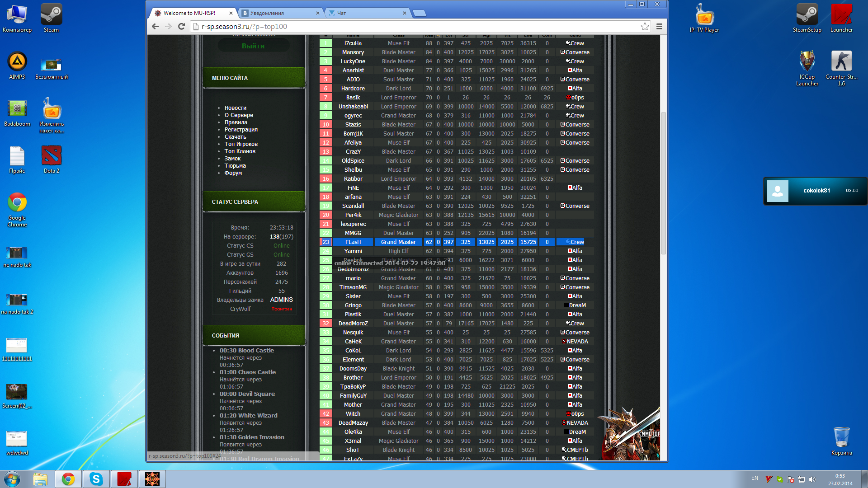Click the 00:30 Blood Castle event
Screen dimensions: 868x488
tap(247, 351)
